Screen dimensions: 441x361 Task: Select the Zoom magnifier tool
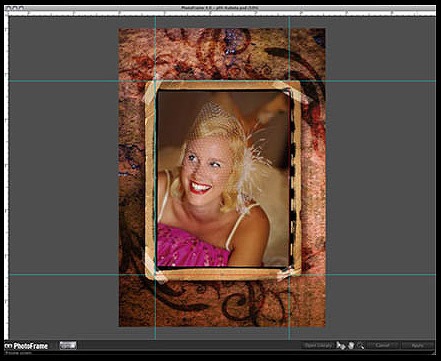360,345
